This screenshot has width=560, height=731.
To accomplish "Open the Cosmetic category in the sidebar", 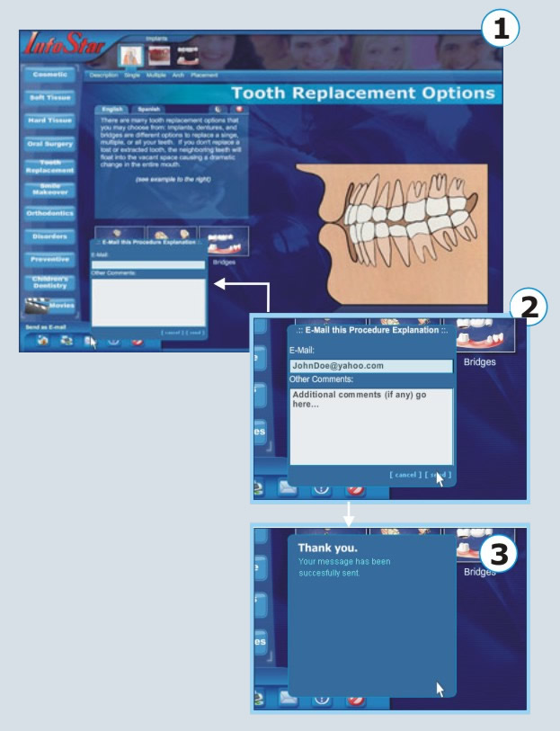I will point(49,75).
